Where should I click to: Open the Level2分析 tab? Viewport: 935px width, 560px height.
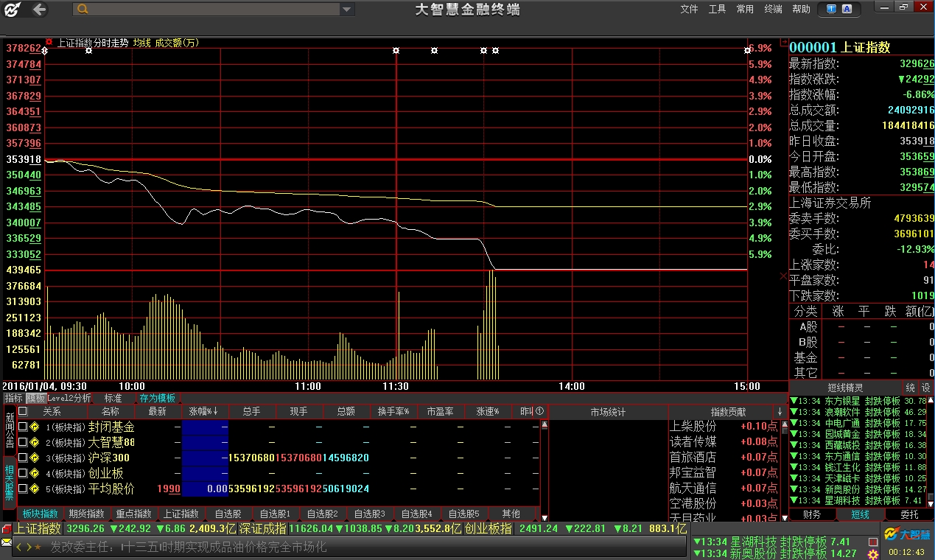pyautogui.click(x=69, y=398)
